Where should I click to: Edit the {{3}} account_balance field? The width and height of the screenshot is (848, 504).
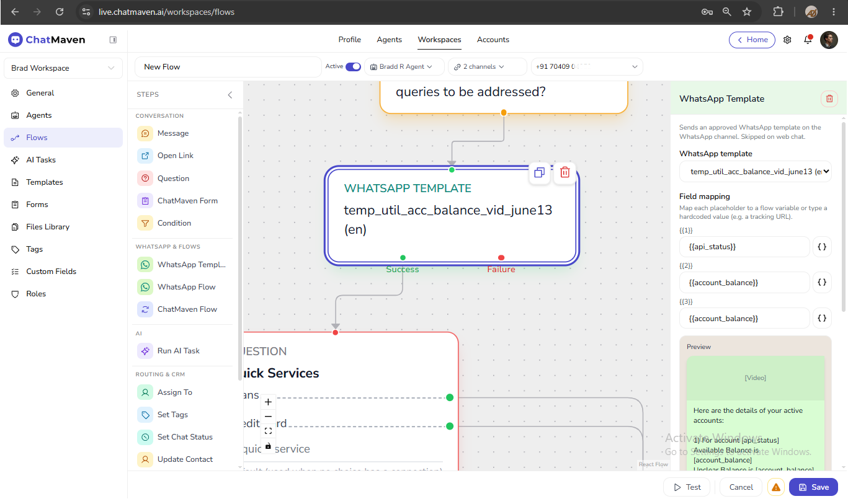coord(744,319)
